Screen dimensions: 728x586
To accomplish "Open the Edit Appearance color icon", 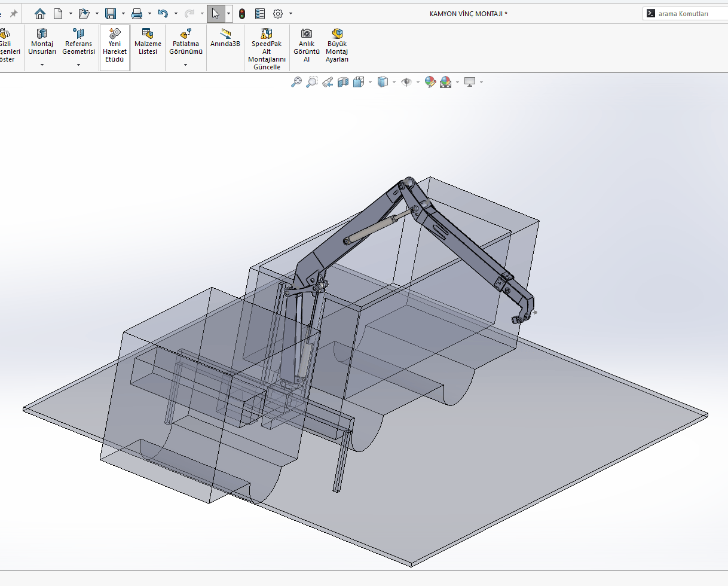I will tap(430, 82).
